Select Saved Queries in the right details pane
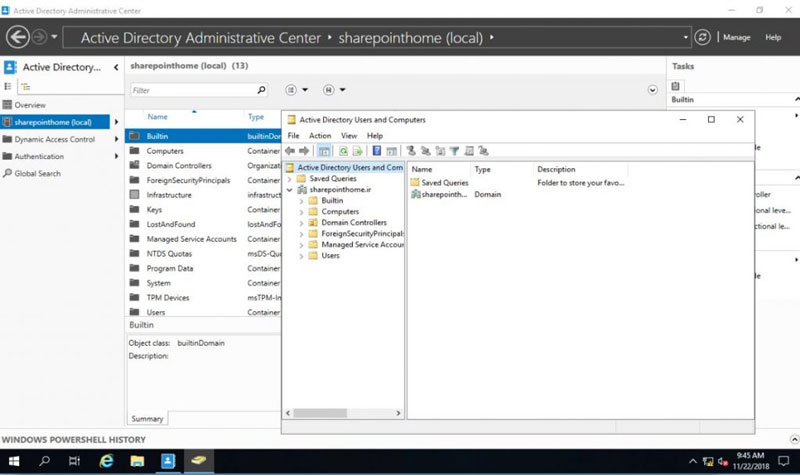This screenshot has width=800, height=475. tap(444, 183)
